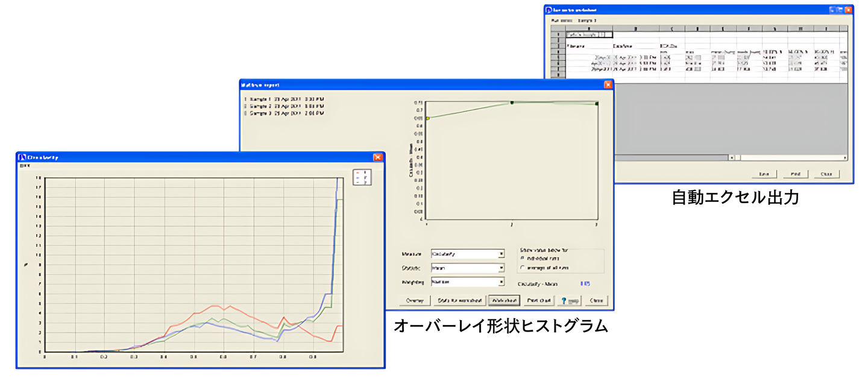Viewport: 868px width, 378px height.
Task: Click the Print button in worksheet window
Action: 795,174
